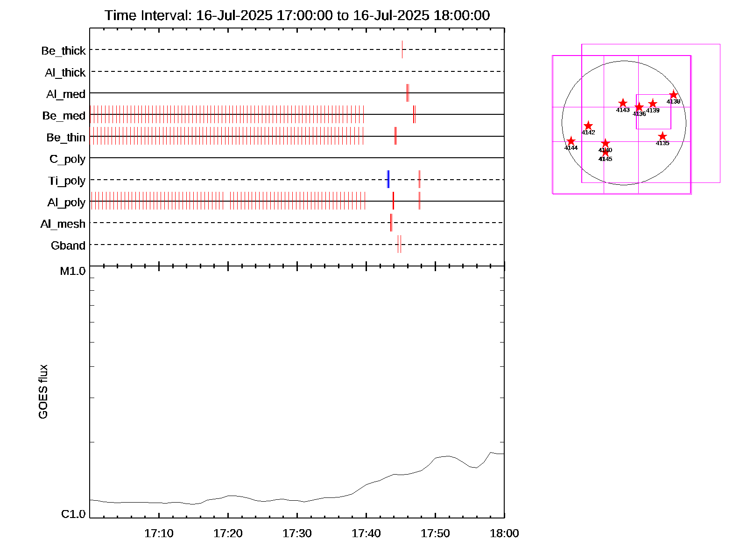The height and width of the screenshot is (560, 747).
Task: Click the star marker for region 4143
Action: pos(623,103)
